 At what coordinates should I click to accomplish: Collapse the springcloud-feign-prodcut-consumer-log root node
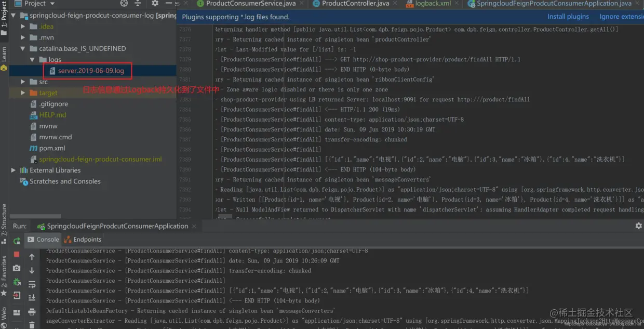(x=14, y=16)
